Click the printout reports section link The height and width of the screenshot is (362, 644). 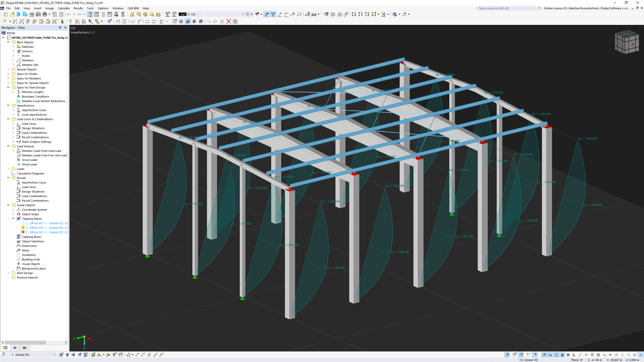[27, 277]
